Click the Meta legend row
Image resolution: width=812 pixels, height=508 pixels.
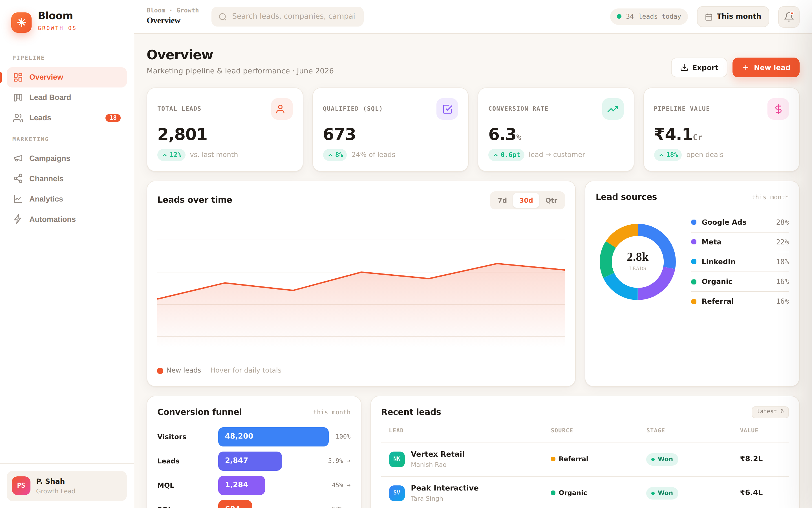tap(740, 242)
